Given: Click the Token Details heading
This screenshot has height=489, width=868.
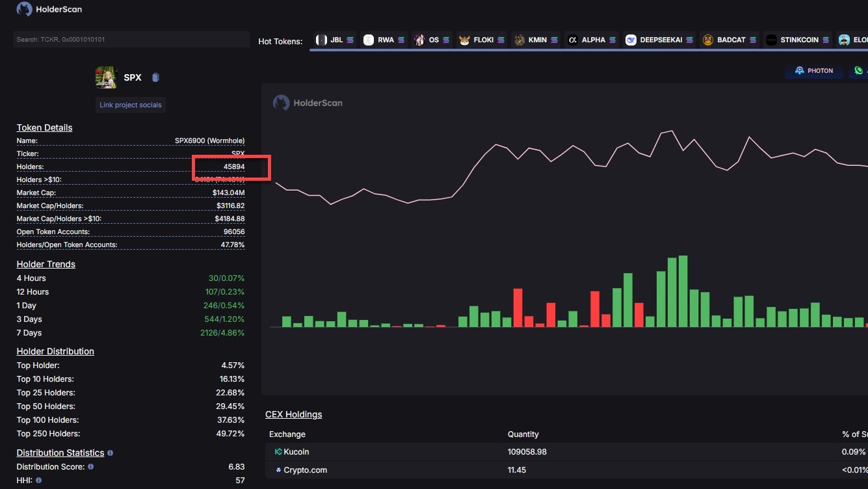Looking at the screenshot, I should (44, 128).
